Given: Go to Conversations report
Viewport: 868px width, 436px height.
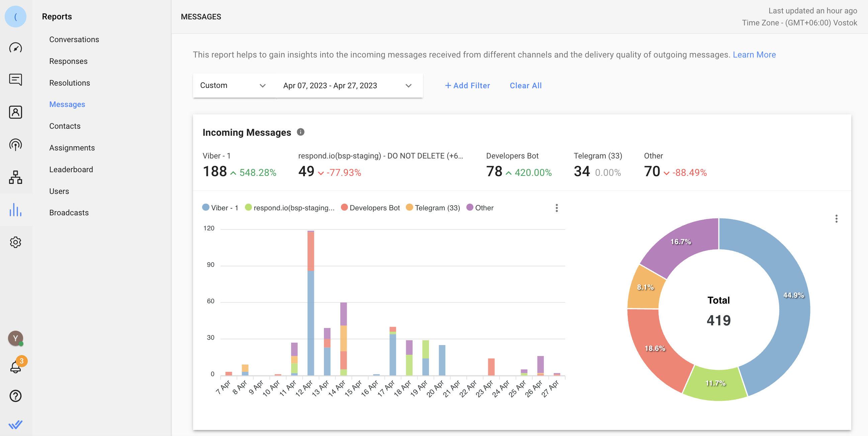Looking at the screenshot, I should [x=74, y=39].
